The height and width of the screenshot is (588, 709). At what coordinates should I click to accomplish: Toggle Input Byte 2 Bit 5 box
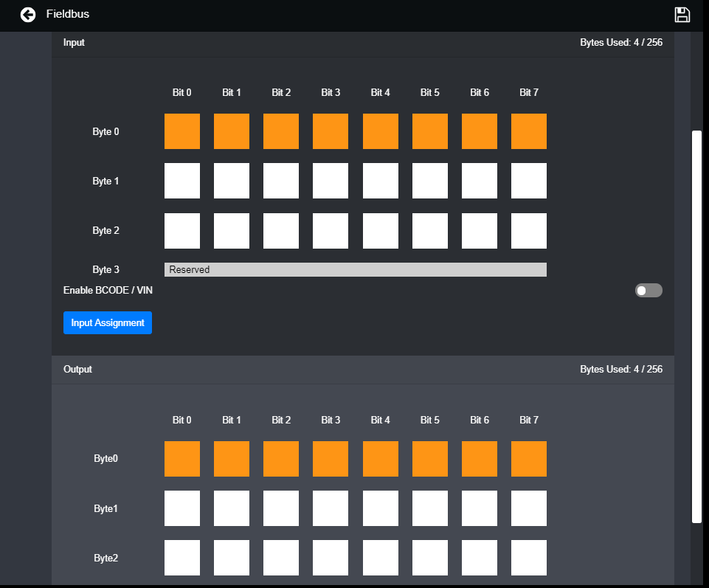430,231
